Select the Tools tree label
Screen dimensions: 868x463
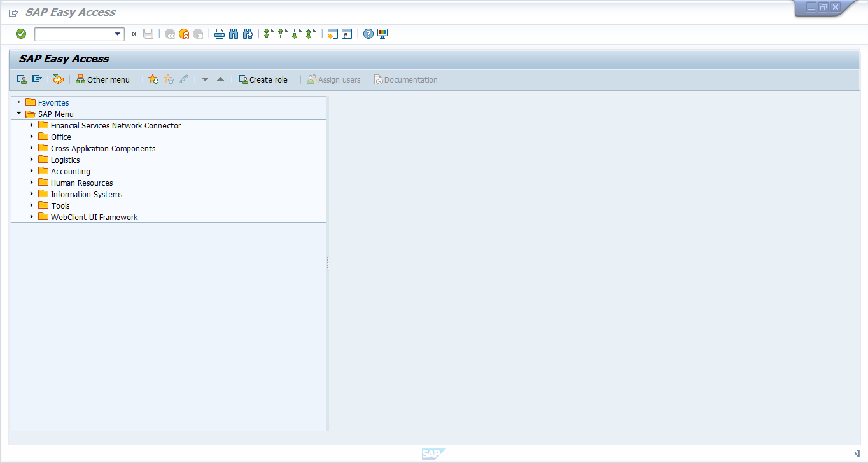pos(60,205)
